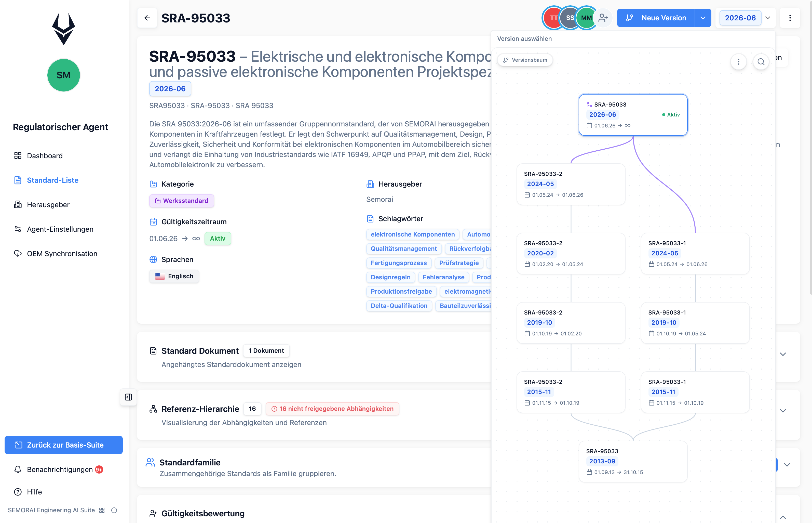Click the elektronische Komponenten keyword tag
Viewport: 812px width, 523px height.
pyautogui.click(x=413, y=234)
